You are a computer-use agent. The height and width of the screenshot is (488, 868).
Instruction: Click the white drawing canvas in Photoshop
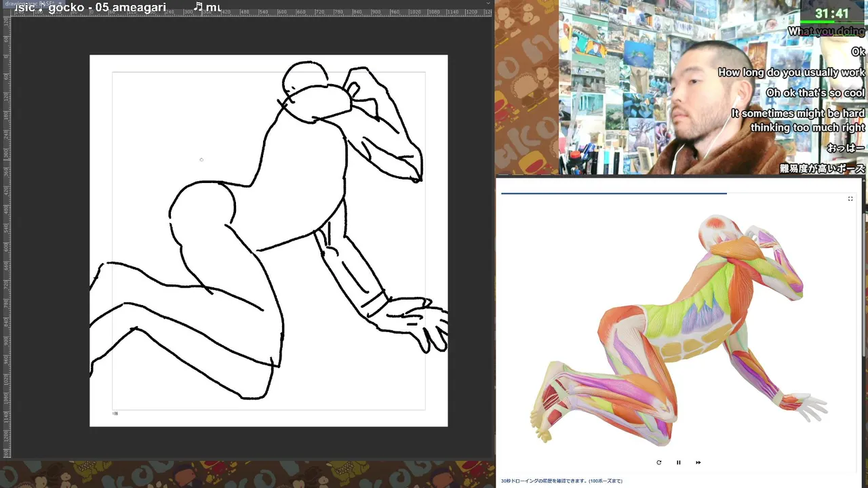[269, 241]
